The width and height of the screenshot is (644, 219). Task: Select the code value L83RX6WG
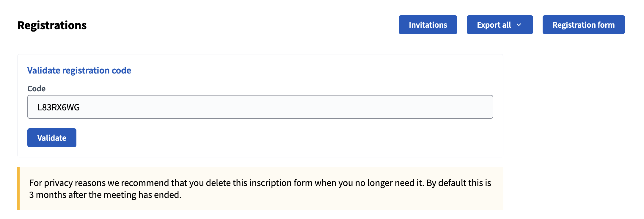click(59, 107)
